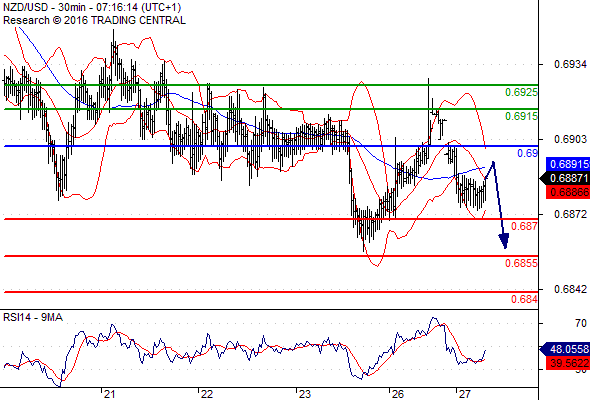
Task: Select the green 0.6925 resistance label
Action: click(521, 92)
